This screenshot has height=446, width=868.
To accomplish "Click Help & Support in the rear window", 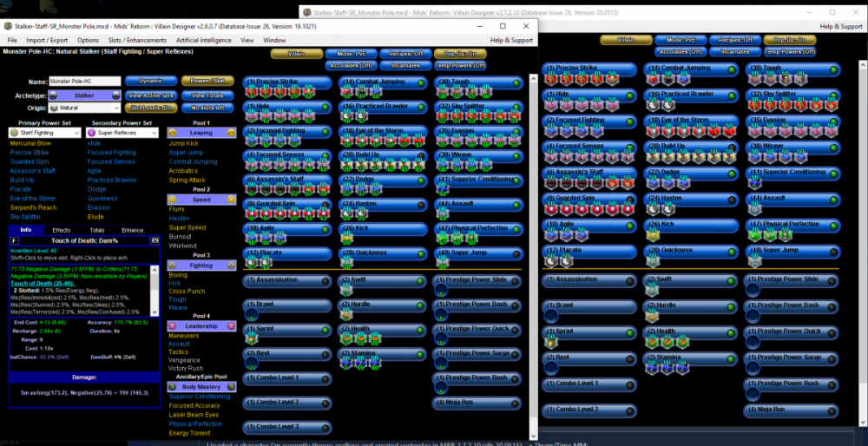I will click(840, 26).
